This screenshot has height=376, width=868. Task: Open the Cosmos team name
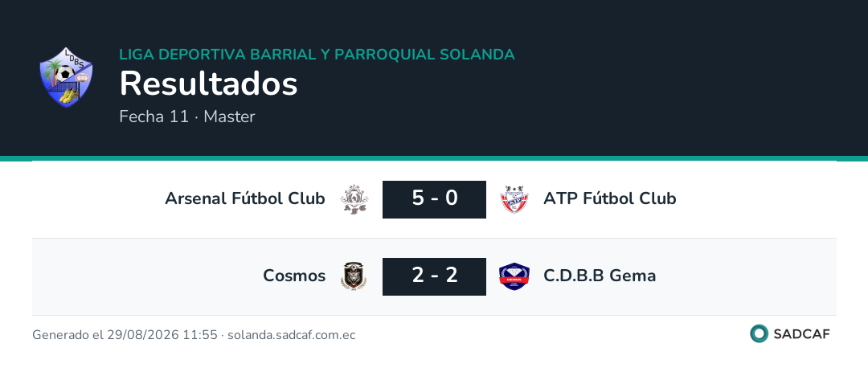tap(294, 276)
